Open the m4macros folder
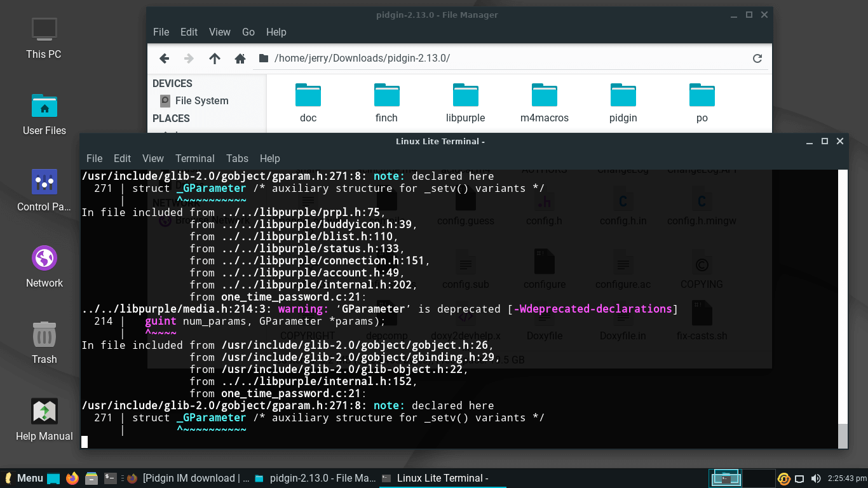 click(x=544, y=102)
